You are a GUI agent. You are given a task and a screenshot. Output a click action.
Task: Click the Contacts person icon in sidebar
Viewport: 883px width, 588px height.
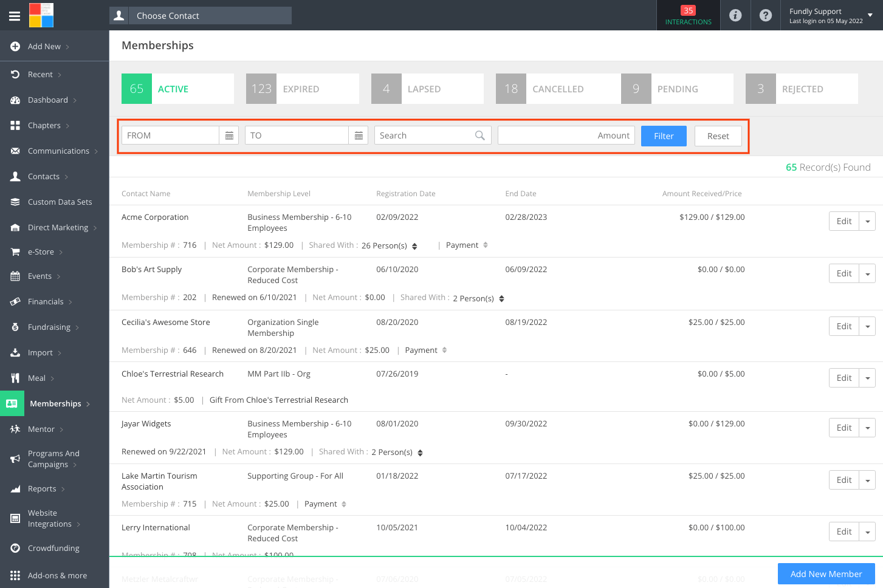(x=15, y=176)
